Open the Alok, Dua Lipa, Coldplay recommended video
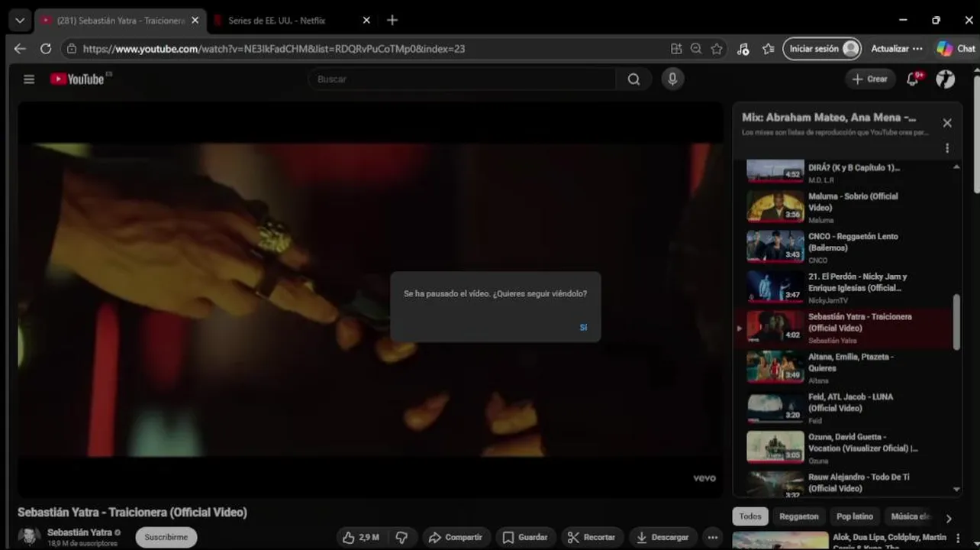 click(843, 541)
